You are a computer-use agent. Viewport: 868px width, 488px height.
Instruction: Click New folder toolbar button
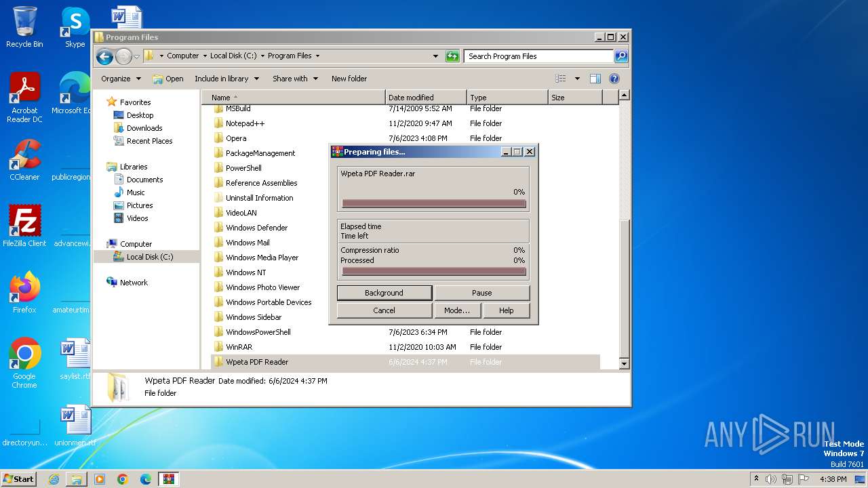coord(349,79)
